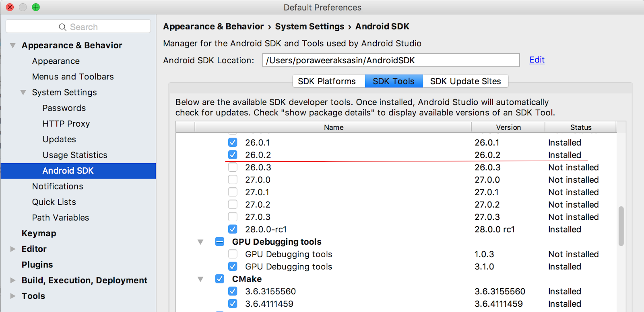Click System Settings in the breadcrumb
Viewport: 644px width, 312px height.
(310, 27)
